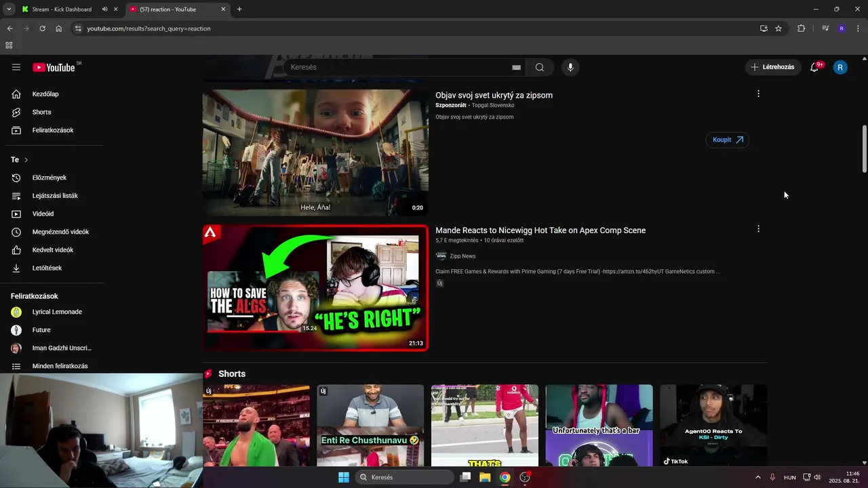The image size is (868, 488).
Task: Open Task View on taskbar
Action: point(465,477)
